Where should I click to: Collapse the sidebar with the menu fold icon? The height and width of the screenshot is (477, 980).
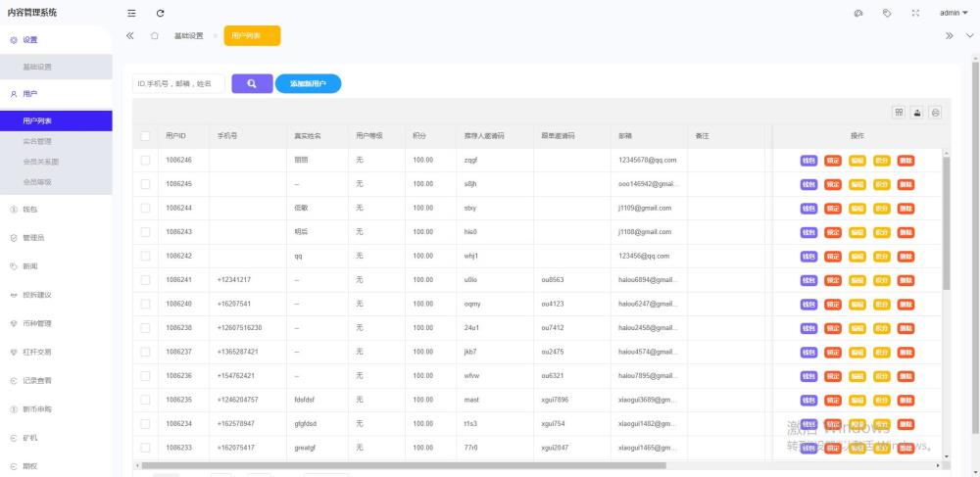tap(131, 13)
